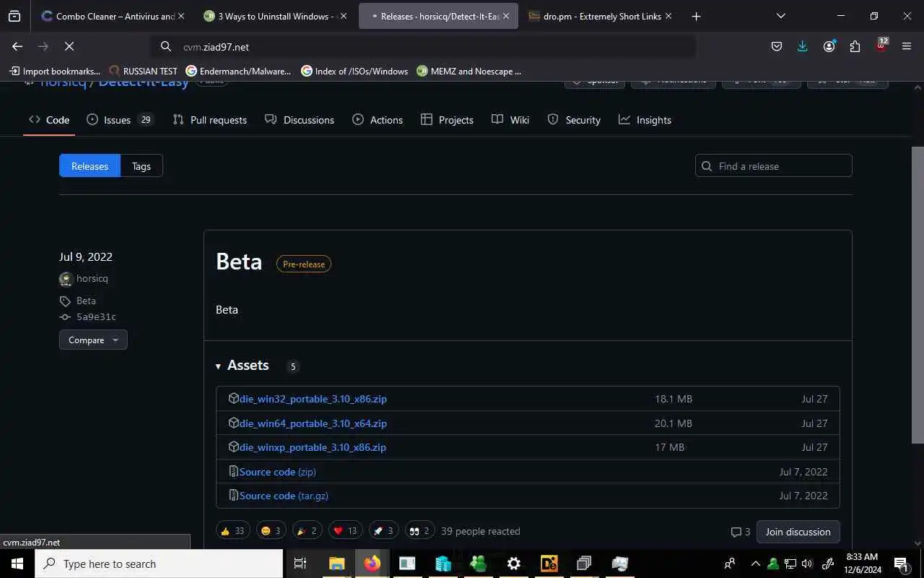The width and height of the screenshot is (924, 578).
Task: Switch to the Tags view
Action: (141, 166)
